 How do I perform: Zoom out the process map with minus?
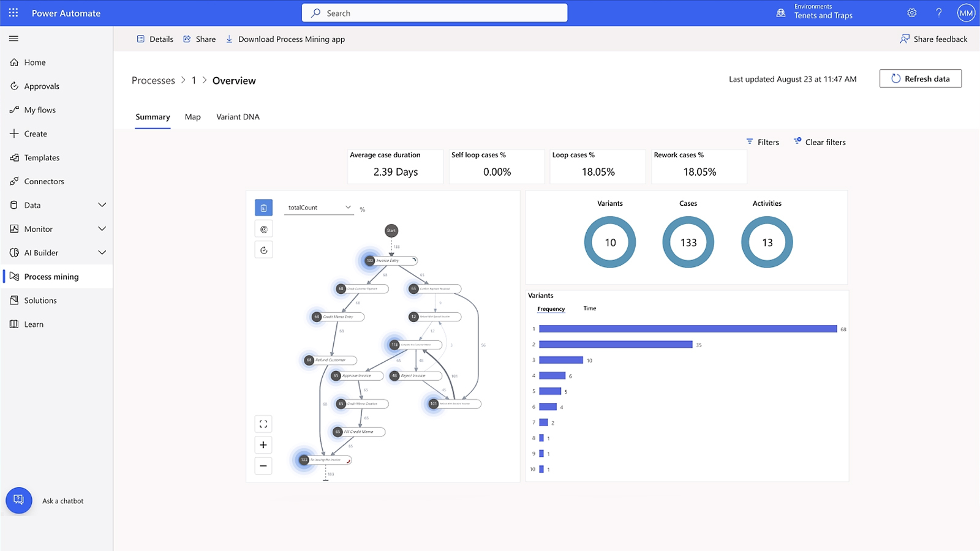263,466
